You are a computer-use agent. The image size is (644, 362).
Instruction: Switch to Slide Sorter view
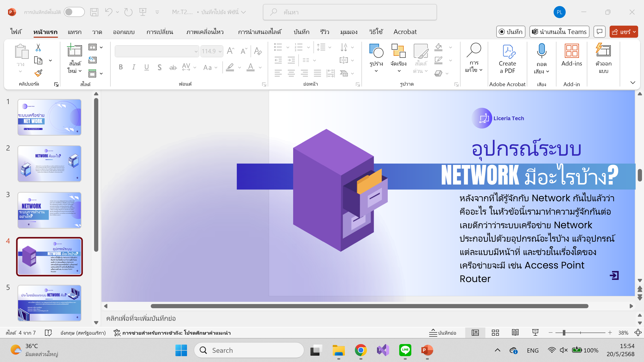pyautogui.click(x=495, y=333)
